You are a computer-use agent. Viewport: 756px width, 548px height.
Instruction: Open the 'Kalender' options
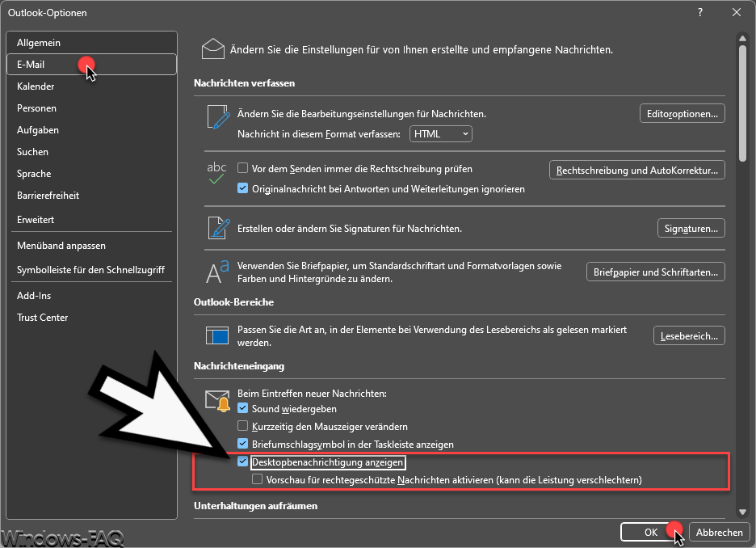91,86
